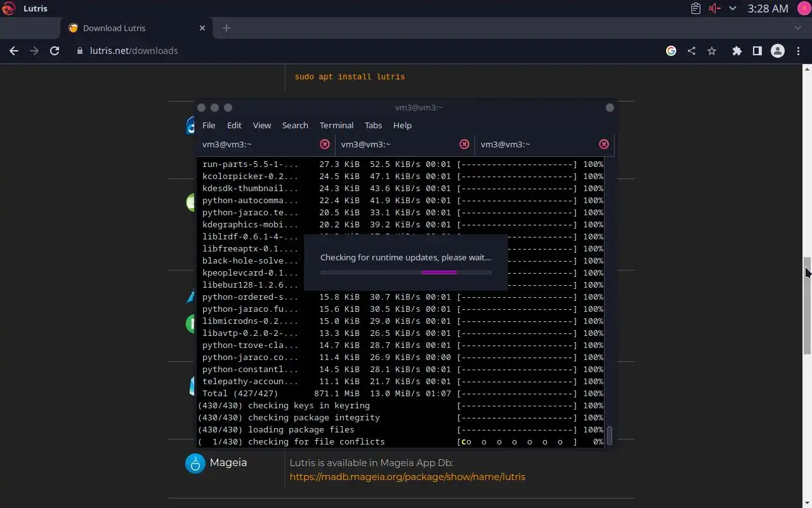Click the muted volume tray icon
This screenshot has width=812, height=508.
pyautogui.click(x=715, y=8)
